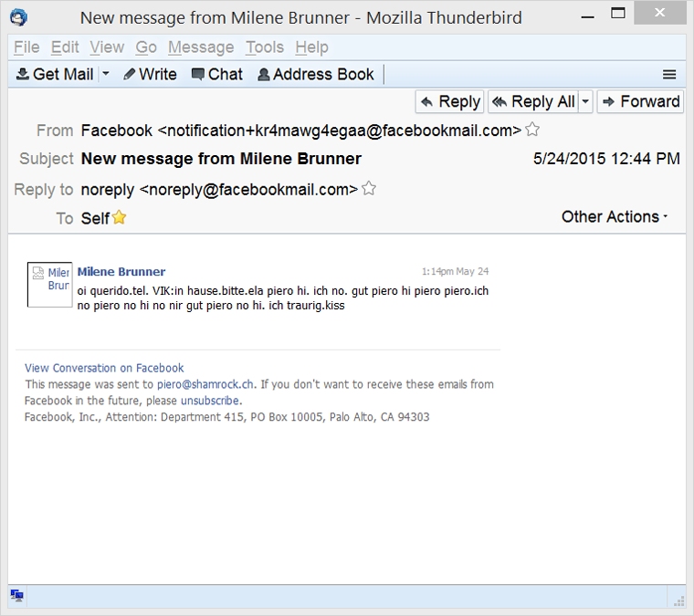
Task: Open the Address Book
Action: pyautogui.click(x=316, y=74)
